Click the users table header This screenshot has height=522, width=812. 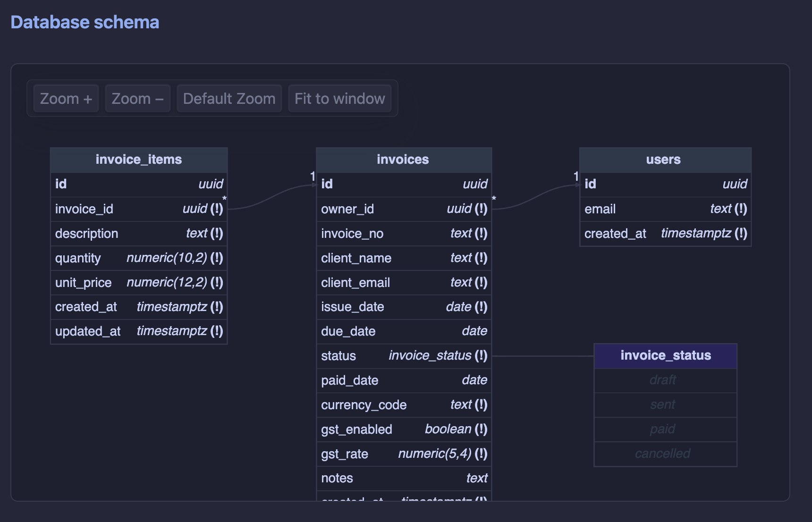[665, 160]
